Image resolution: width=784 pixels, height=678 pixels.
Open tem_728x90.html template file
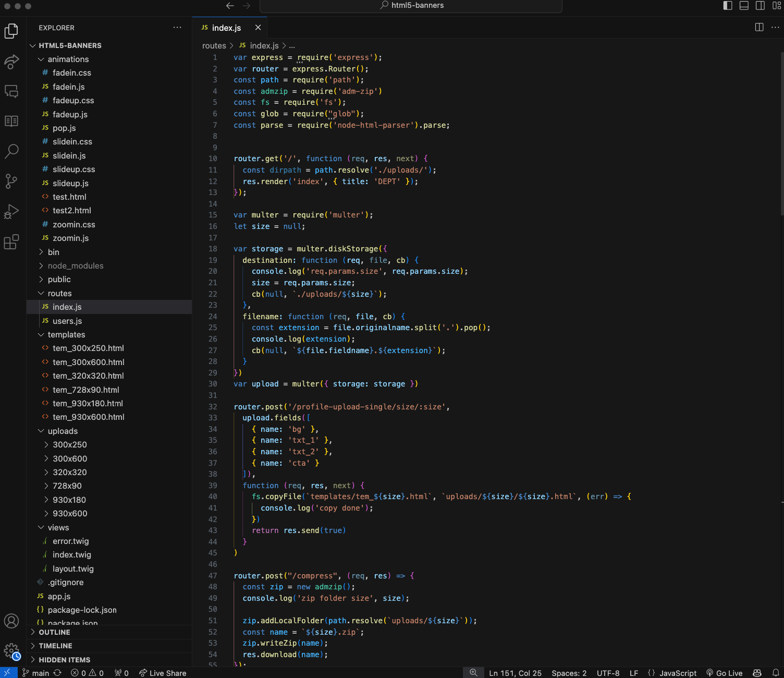coord(109,390)
